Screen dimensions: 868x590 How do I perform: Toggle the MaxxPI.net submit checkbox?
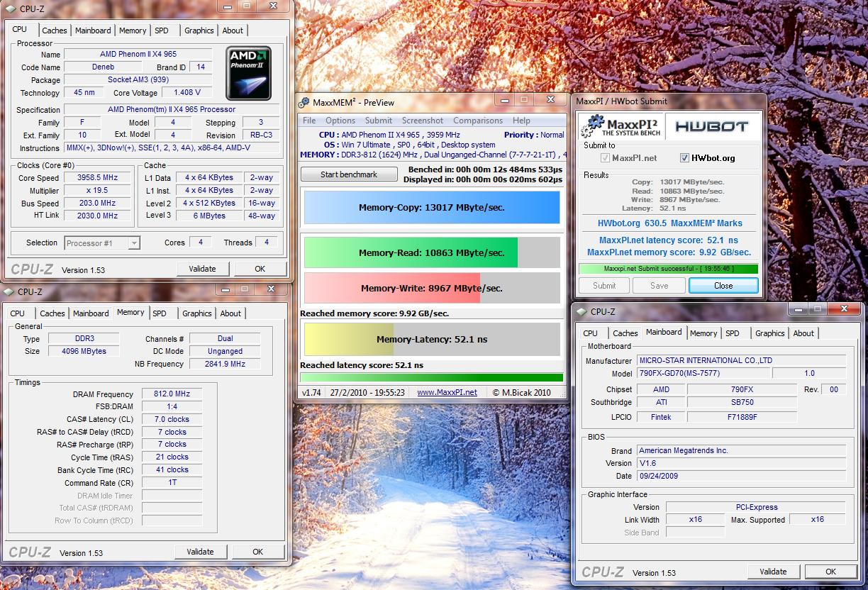(606, 158)
